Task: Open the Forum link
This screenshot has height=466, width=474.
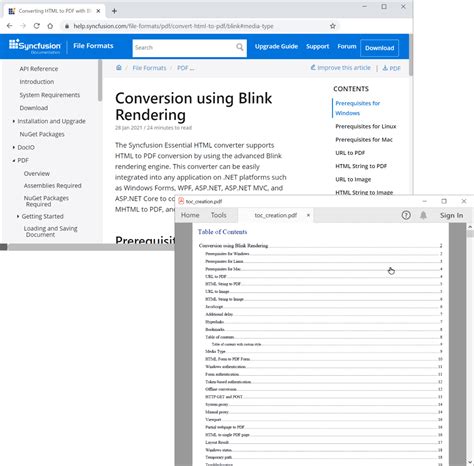Action: click(347, 47)
